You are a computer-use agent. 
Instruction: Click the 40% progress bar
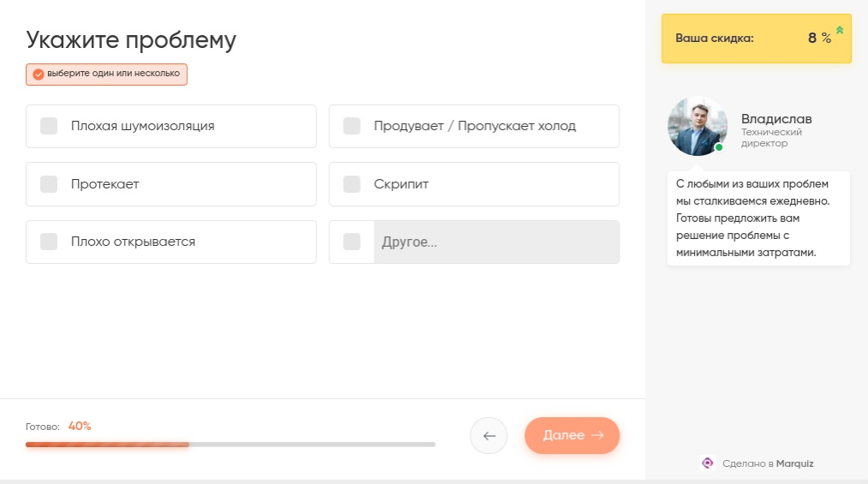tap(230, 445)
